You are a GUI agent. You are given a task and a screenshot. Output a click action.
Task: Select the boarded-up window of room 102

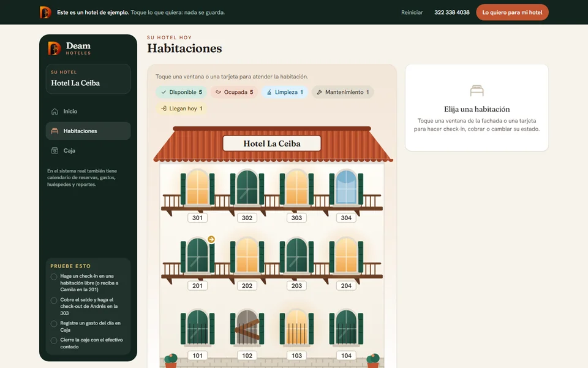click(x=247, y=328)
